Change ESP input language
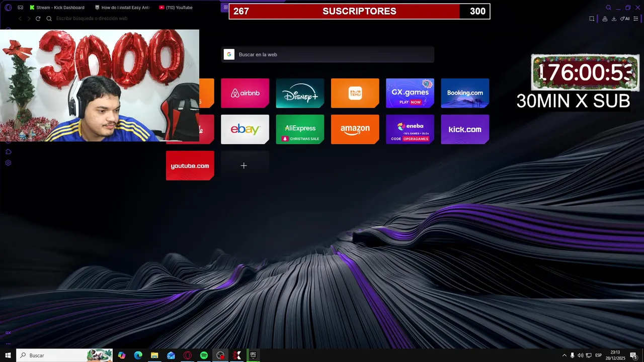 click(x=599, y=355)
